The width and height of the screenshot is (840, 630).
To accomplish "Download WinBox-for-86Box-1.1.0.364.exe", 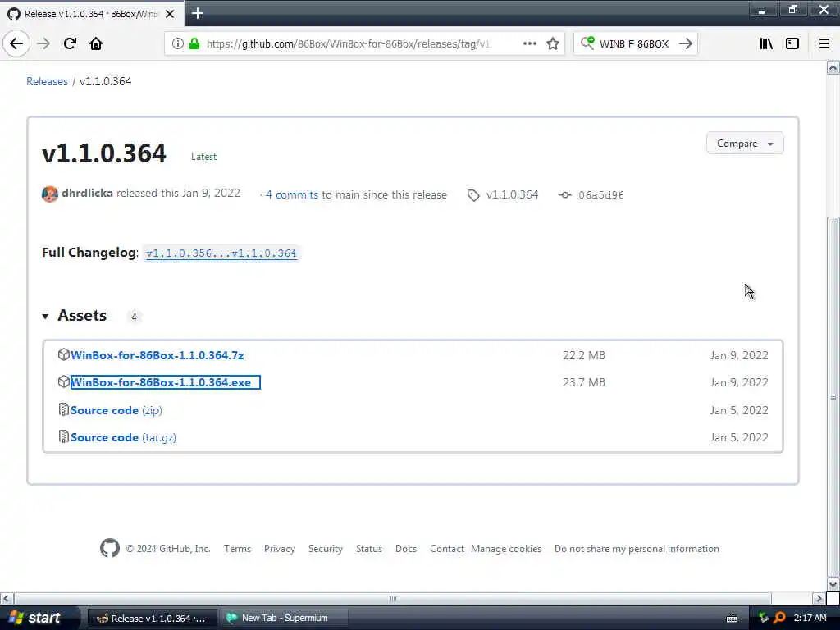I will pyautogui.click(x=161, y=382).
